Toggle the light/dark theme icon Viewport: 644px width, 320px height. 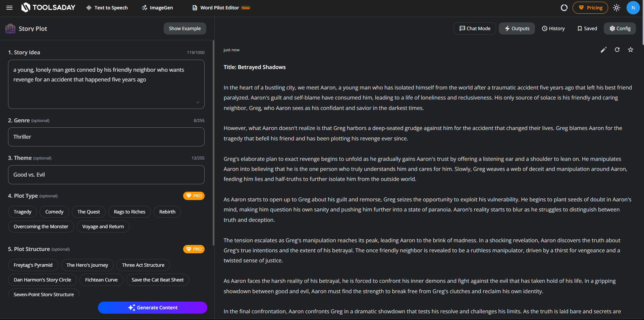click(x=616, y=8)
